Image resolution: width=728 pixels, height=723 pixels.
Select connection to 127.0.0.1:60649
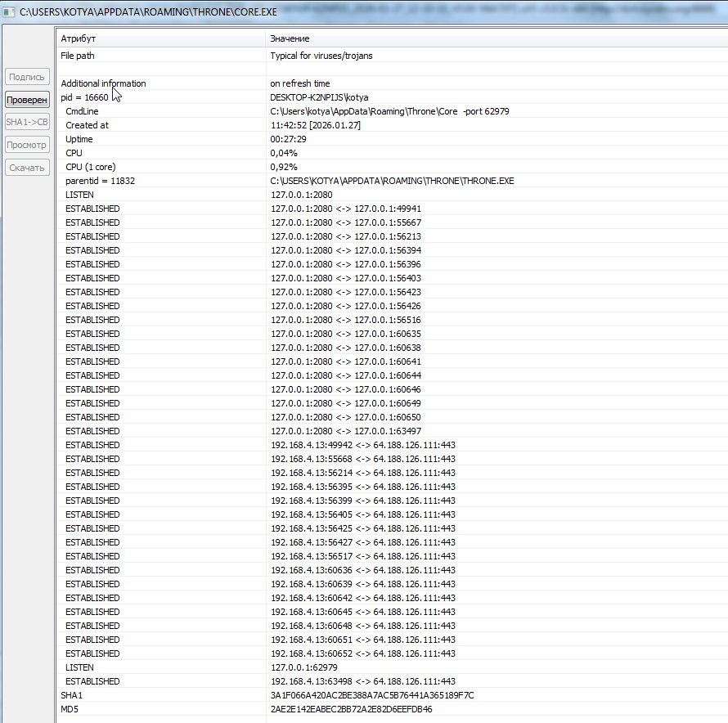click(x=346, y=403)
